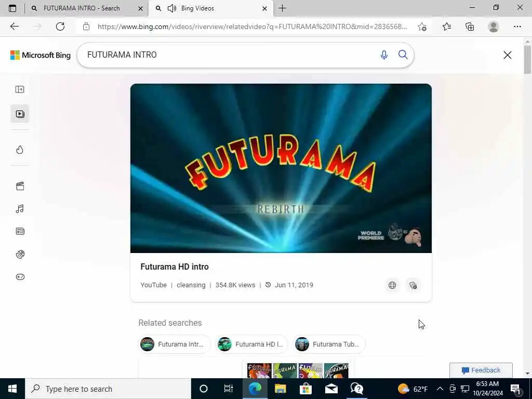
Task: Refresh the current page
Action: (x=60, y=26)
